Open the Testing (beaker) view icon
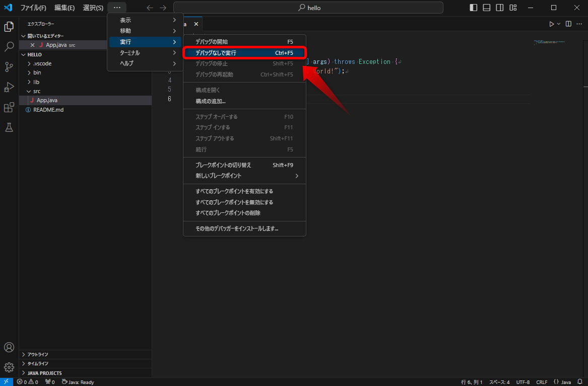 tap(9, 127)
